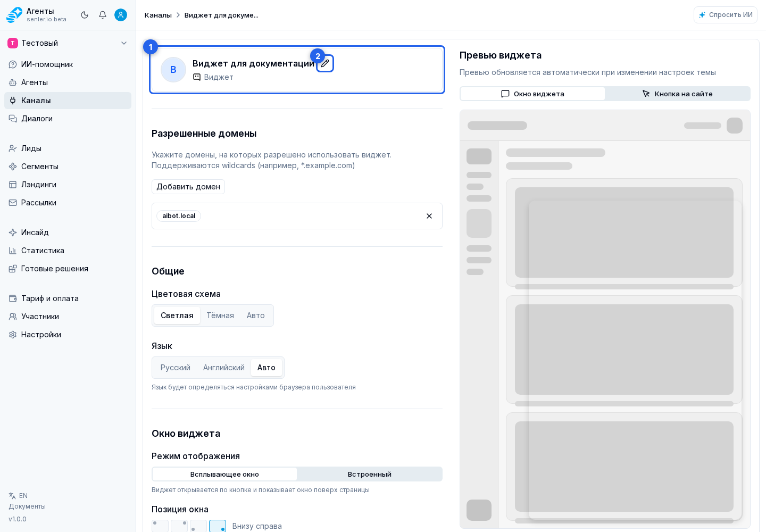Click the Добавить домен button
This screenshot has width=766, height=532.
[x=188, y=187]
